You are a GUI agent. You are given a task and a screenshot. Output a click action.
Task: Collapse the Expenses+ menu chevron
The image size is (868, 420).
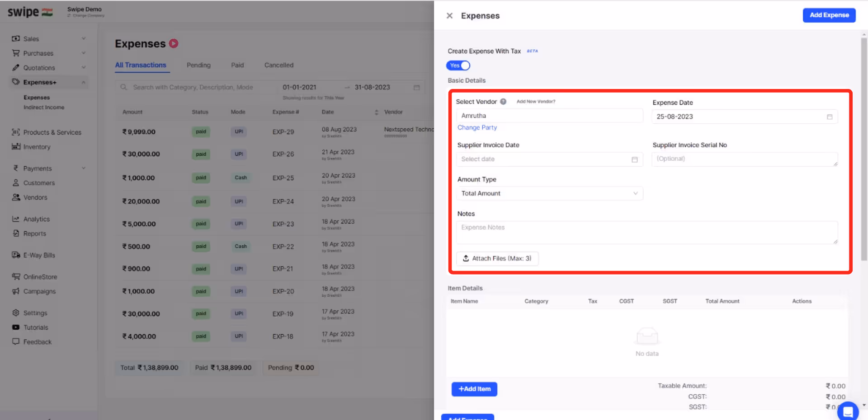(x=84, y=82)
